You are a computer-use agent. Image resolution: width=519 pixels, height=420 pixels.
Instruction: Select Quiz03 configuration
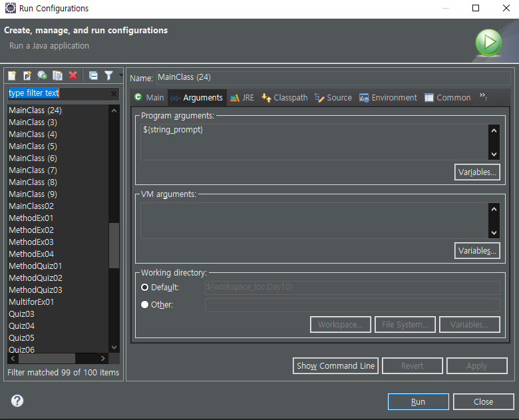point(21,314)
